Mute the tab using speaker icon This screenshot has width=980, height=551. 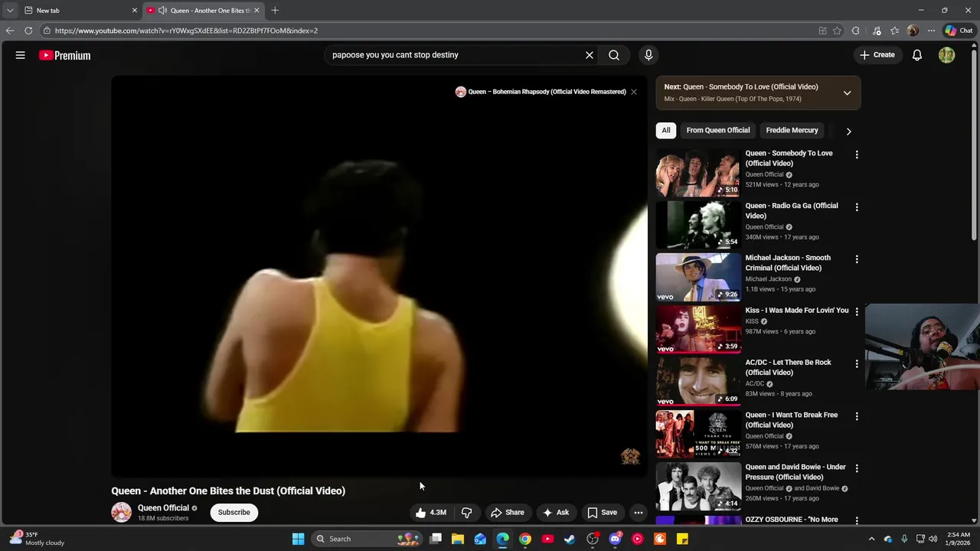pos(162,10)
